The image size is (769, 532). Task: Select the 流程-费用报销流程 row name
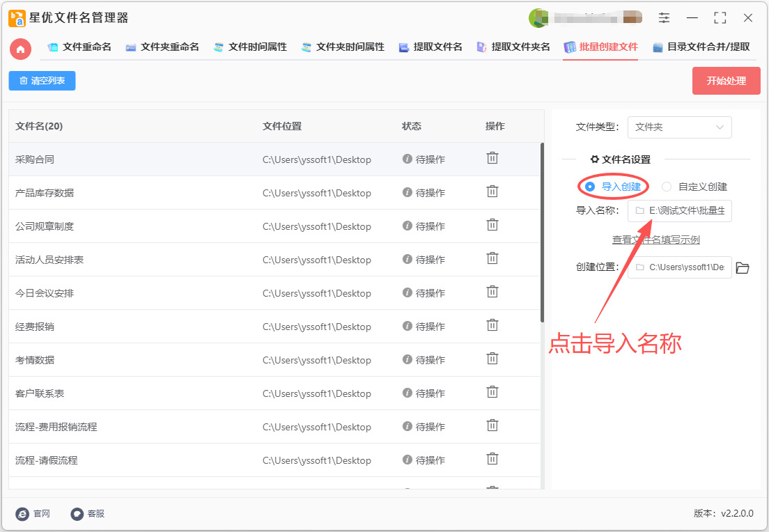coord(56,427)
